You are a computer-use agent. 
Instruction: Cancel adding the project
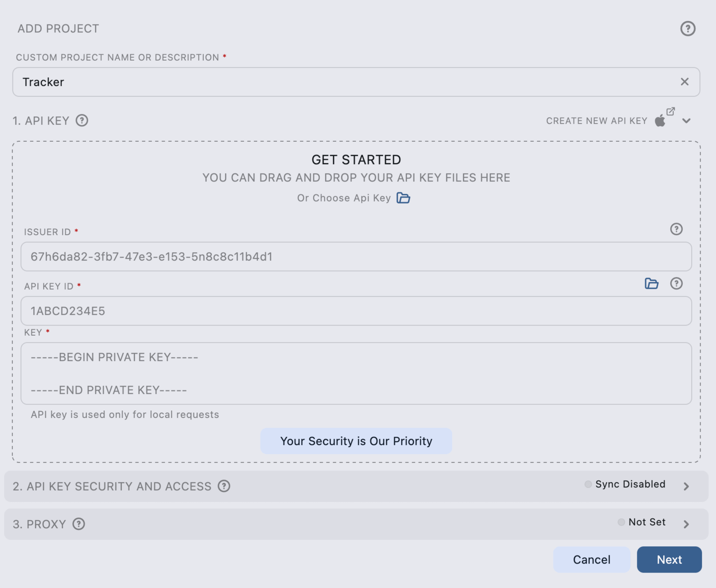coord(592,559)
